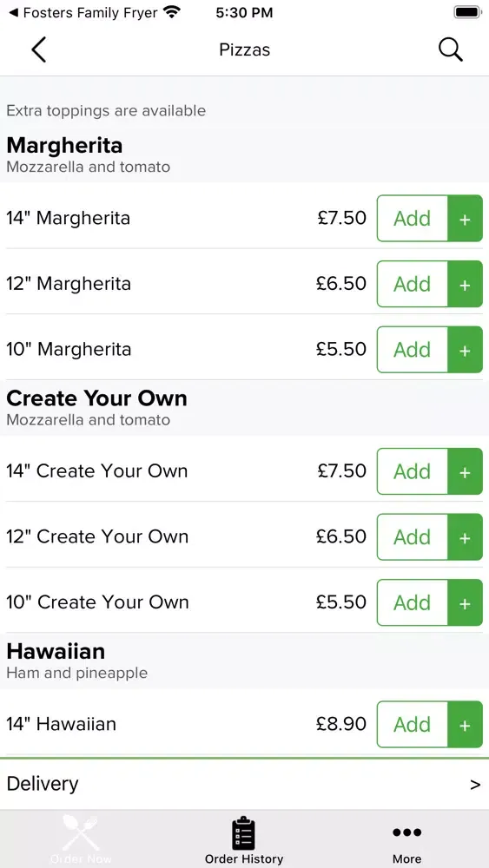Expand the Delivery row chevron

click(x=475, y=785)
